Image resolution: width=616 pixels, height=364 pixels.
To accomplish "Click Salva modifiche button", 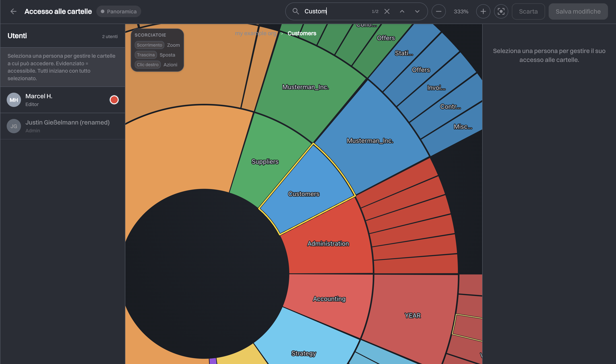I will 578,11.
